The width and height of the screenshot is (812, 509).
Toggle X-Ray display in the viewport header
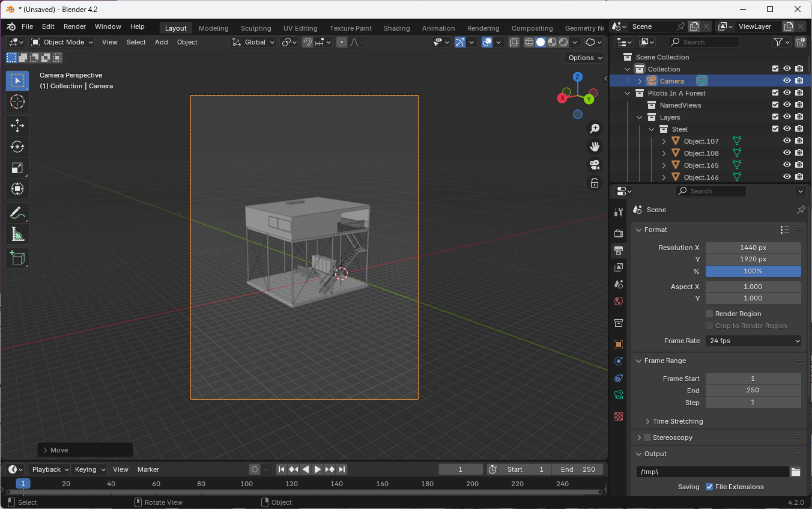pos(514,42)
